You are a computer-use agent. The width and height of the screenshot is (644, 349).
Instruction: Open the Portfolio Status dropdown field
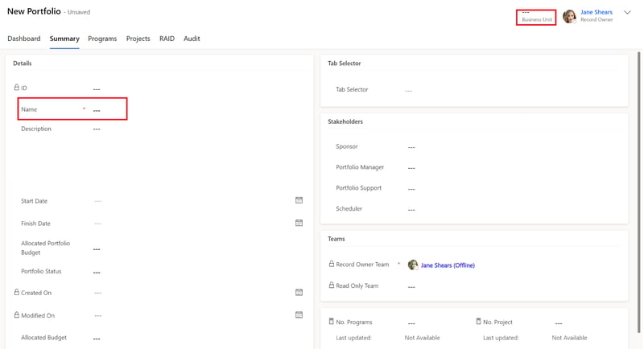point(199,272)
